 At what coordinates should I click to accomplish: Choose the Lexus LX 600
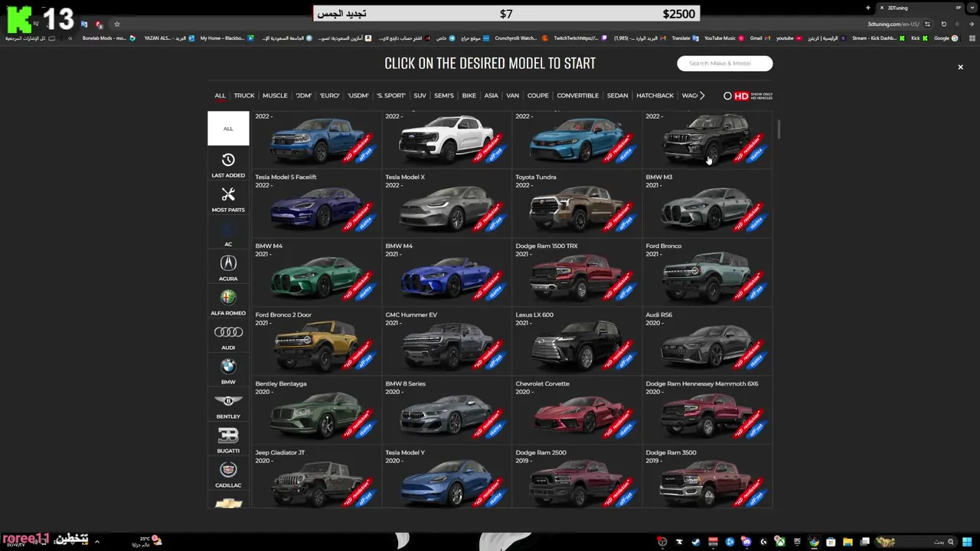577,341
